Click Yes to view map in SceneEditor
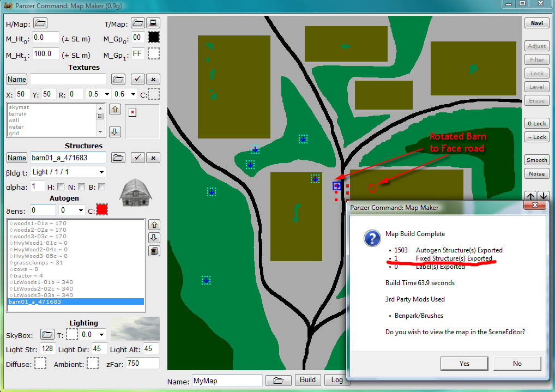The height and width of the screenshot is (392, 555). pos(464,363)
